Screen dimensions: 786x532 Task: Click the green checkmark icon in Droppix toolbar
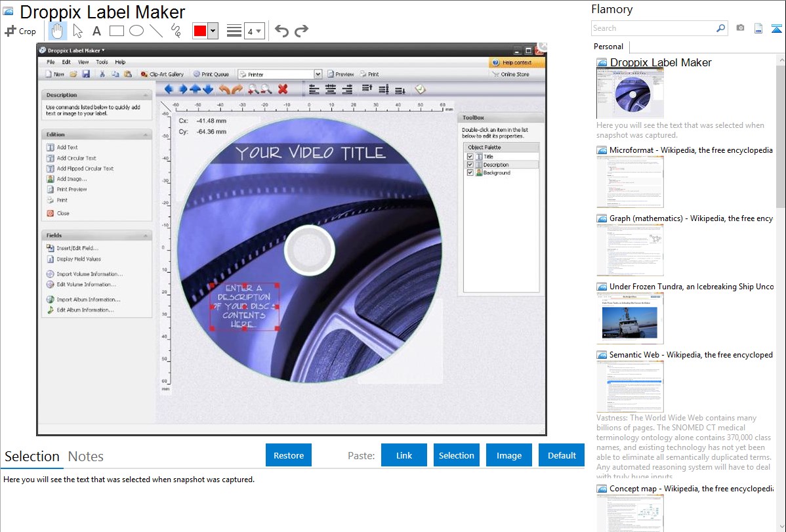(x=420, y=89)
